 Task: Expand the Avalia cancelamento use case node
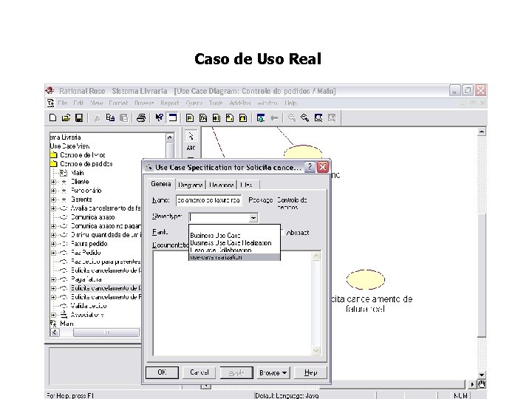coord(53,208)
